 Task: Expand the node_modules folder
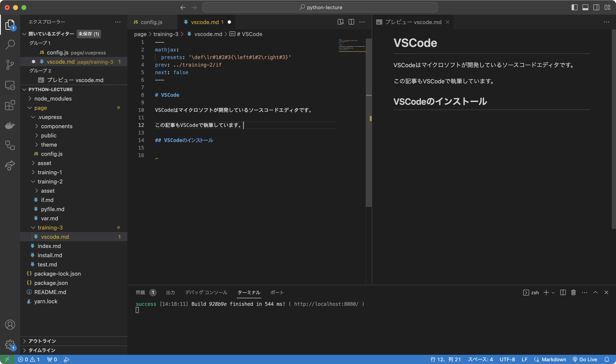pos(53,99)
